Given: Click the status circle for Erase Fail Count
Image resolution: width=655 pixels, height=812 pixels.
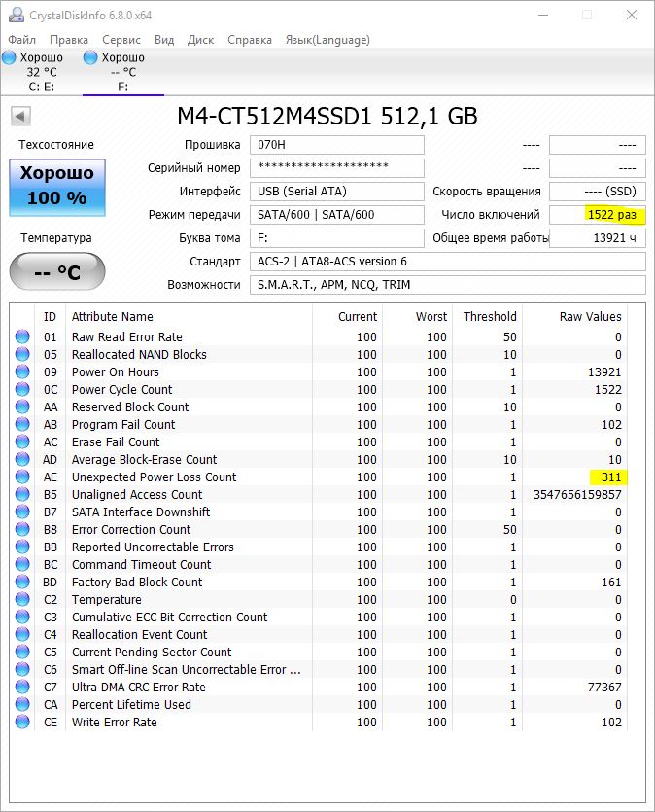Looking at the screenshot, I should [x=22, y=441].
